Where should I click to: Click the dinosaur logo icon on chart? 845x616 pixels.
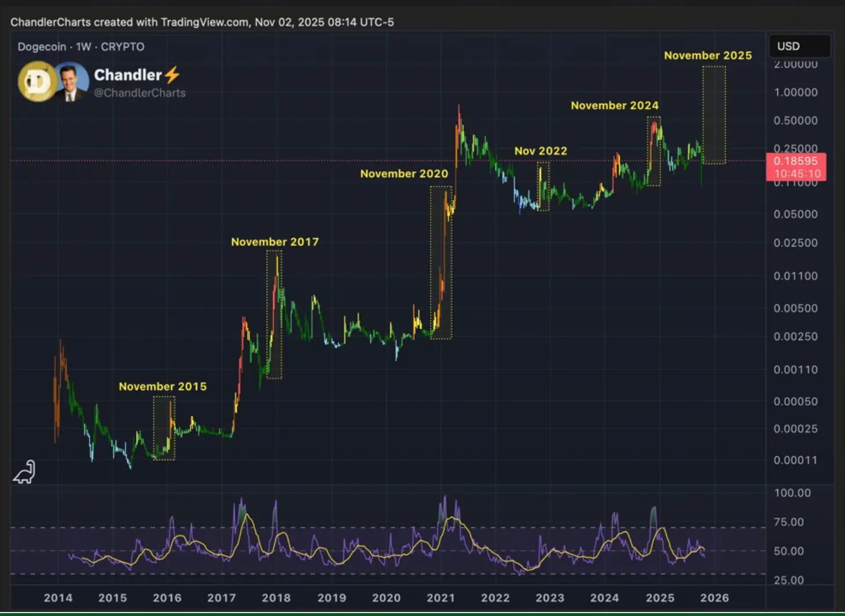(x=24, y=472)
